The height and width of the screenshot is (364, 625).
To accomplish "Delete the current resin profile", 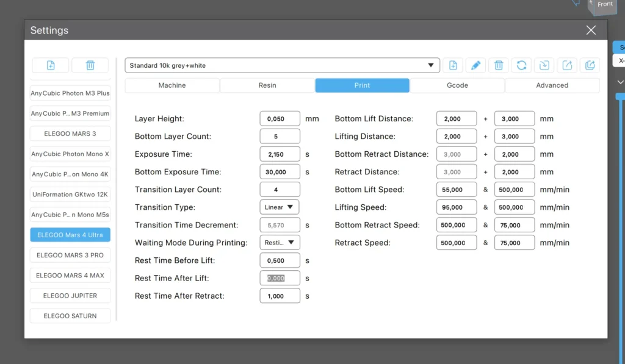I will (498, 65).
